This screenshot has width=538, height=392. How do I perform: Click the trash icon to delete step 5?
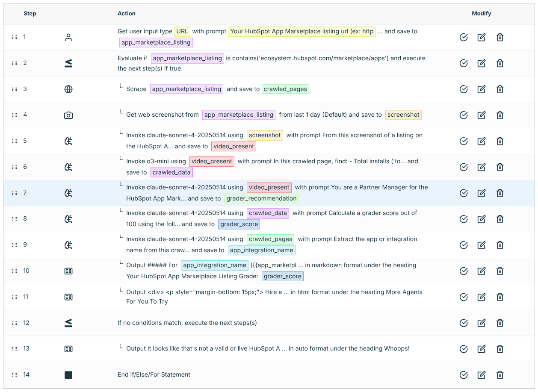500,141
